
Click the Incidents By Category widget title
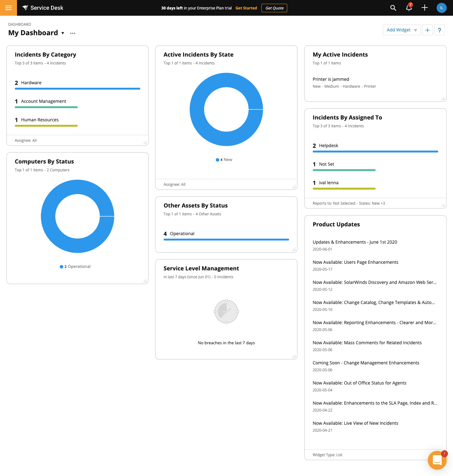pos(46,55)
